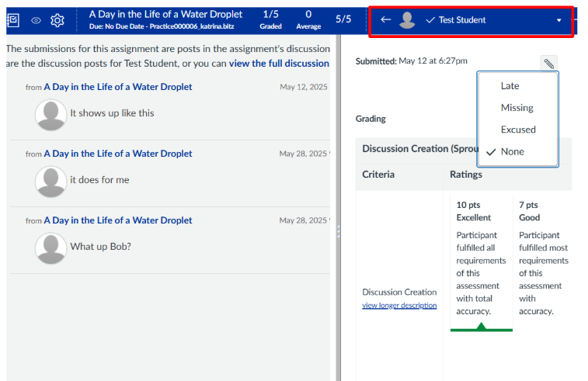Click the pencil edit status icon
Screen dimensions: 588x381
pyautogui.click(x=548, y=64)
